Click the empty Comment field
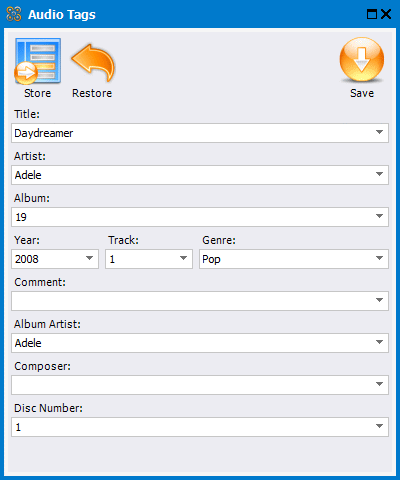The image size is (400, 480). (x=200, y=301)
